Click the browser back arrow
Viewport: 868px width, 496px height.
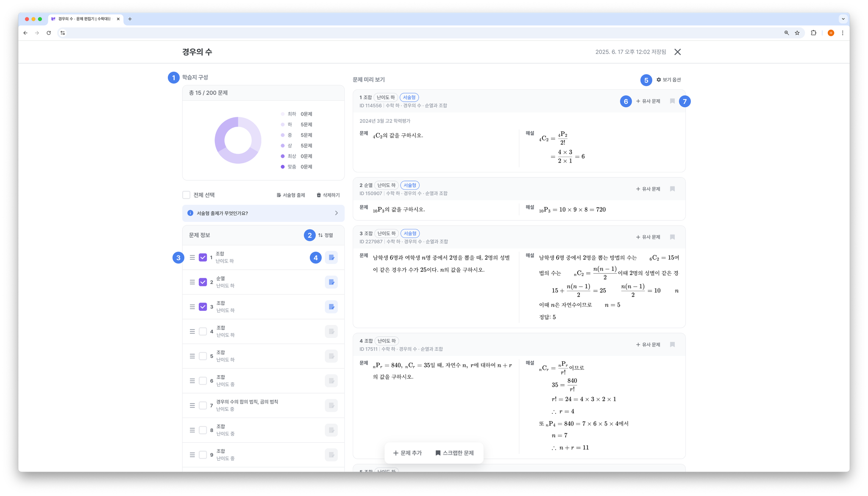click(x=25, y=33)
